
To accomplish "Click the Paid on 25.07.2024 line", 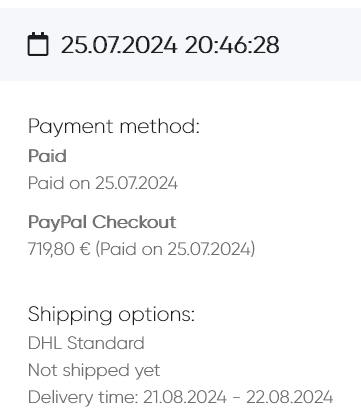I will pyautogui.click(x=103, y=183).
